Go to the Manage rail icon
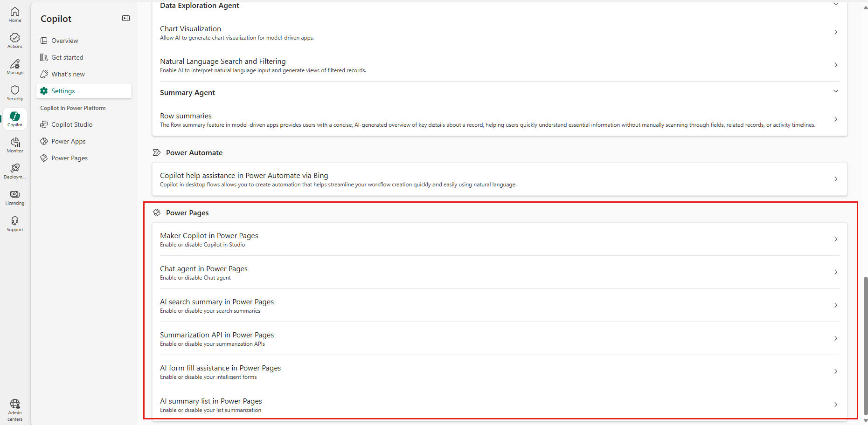This screenshot has width=868, height=425. (15, 67)
